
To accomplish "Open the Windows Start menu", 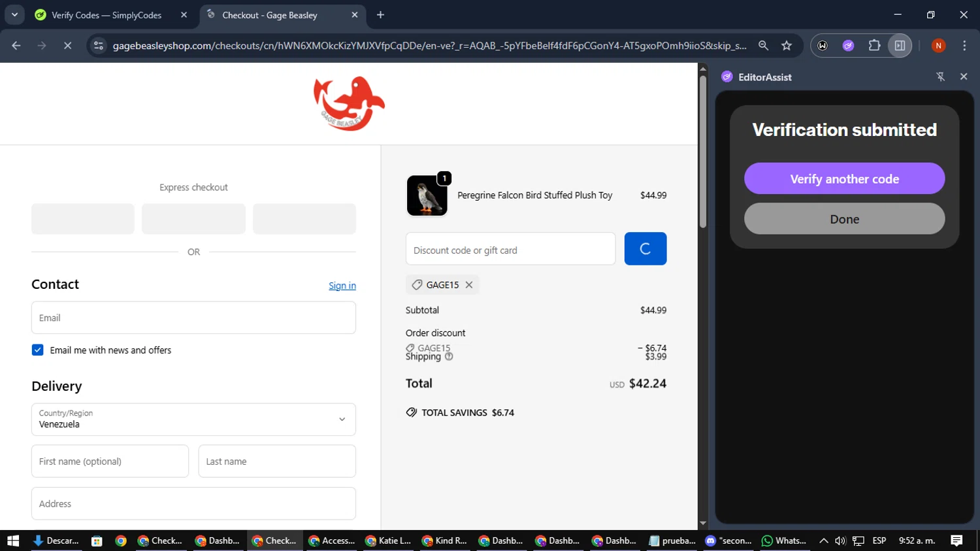I will pos(13,541).
